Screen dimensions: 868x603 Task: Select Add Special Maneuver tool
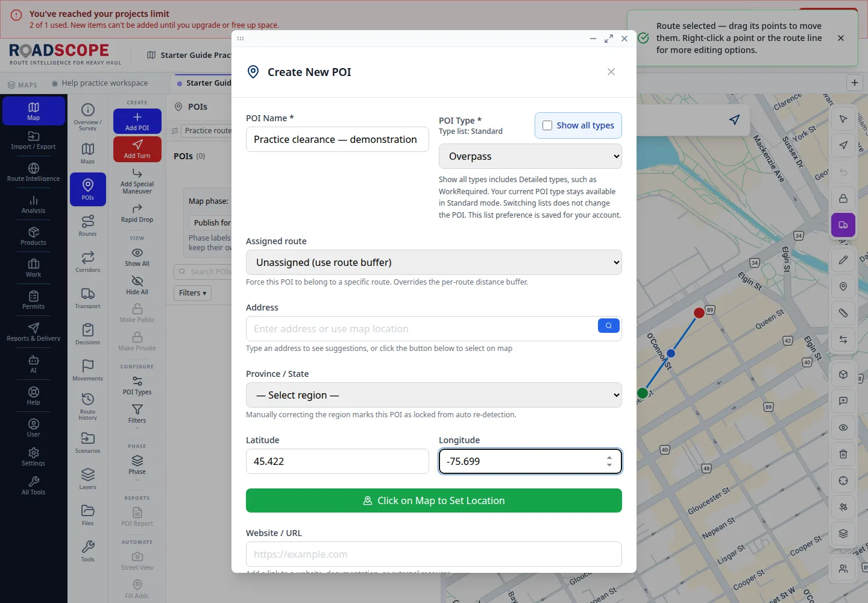[x=137, y=180]
